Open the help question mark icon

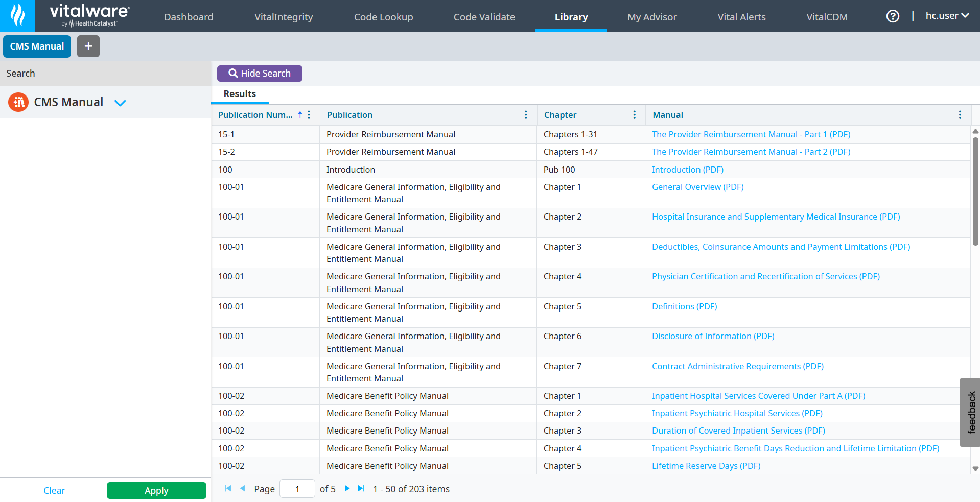pos(893,16)
